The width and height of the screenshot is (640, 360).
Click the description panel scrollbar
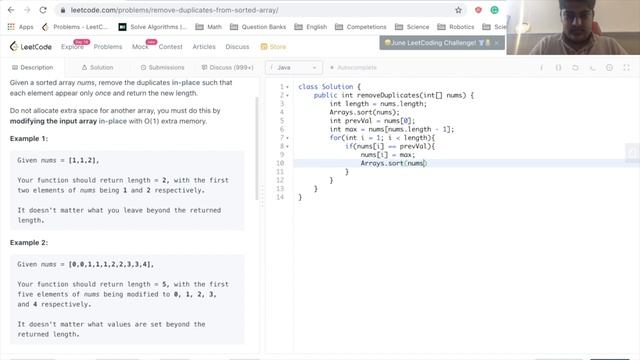[x=257, y=149]
